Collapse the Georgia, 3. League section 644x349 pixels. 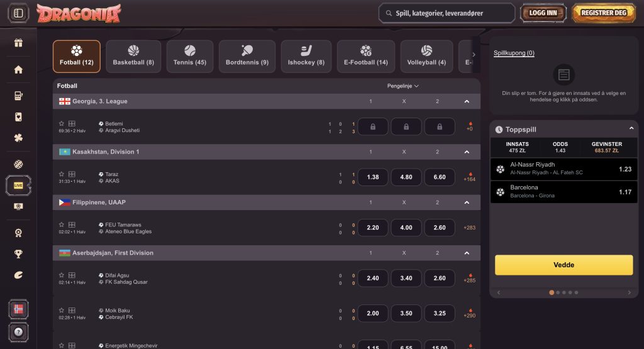coord(467,101)
